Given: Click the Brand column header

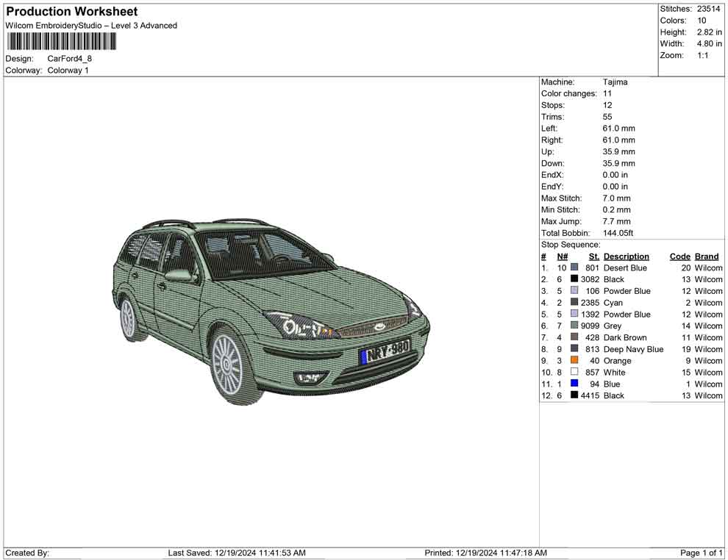Looking at the screenshot, I should (707, 256).
